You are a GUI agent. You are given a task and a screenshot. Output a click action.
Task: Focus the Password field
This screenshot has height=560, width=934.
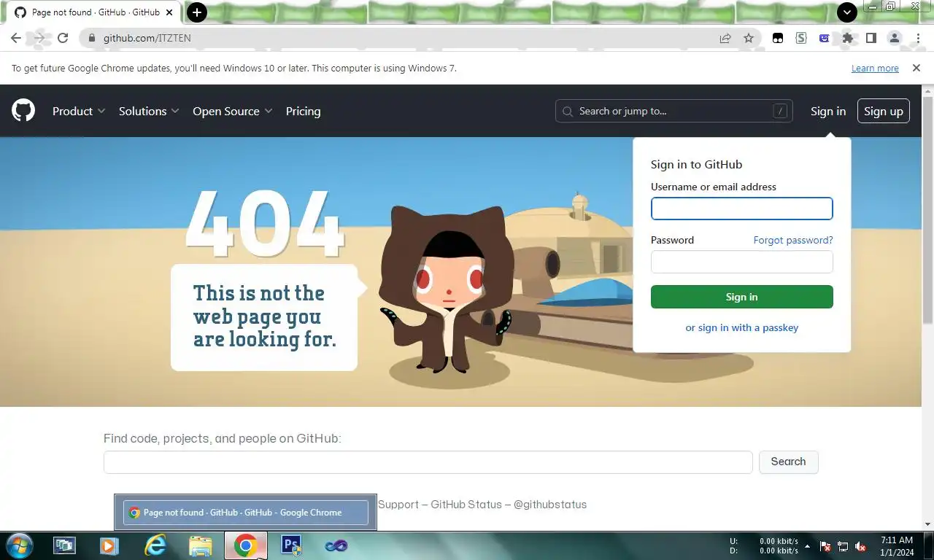click(741, 262)
